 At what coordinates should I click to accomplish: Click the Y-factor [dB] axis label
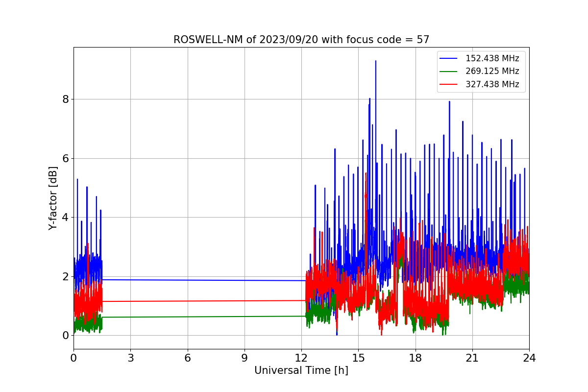coord(53,198)
